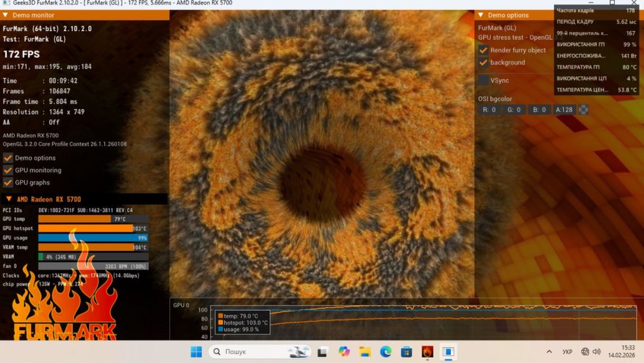Screen dimensions: 644x363
Task: Toggle the background checkbox
Action: click(x=484, y=63)
